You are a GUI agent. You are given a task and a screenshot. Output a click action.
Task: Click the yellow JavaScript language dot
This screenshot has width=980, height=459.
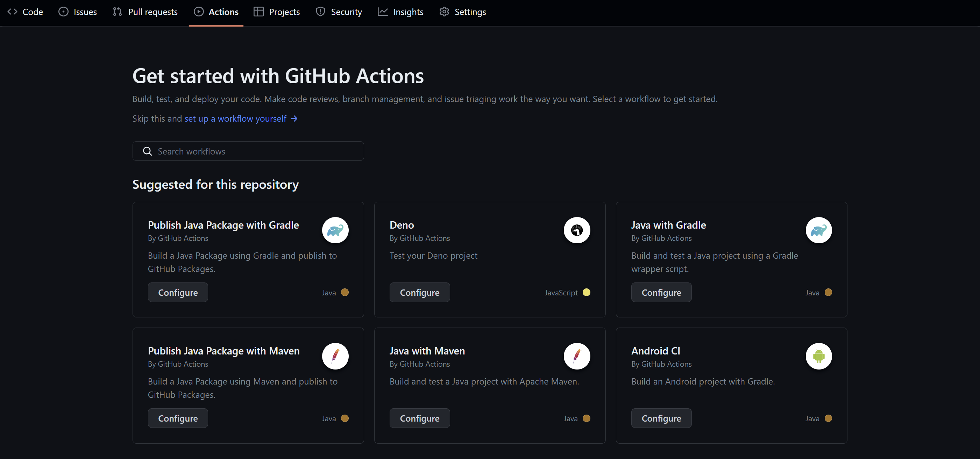pos(586,293)
